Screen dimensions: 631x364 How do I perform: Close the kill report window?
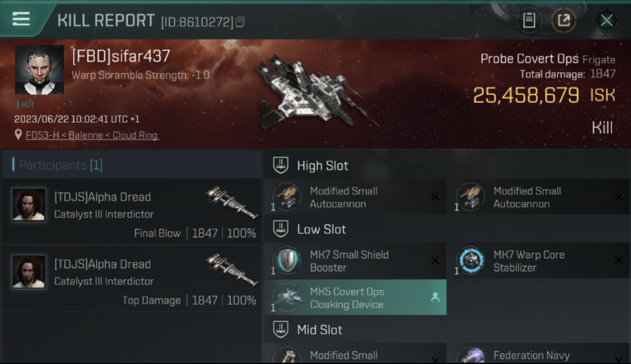[x=606, y=20]
